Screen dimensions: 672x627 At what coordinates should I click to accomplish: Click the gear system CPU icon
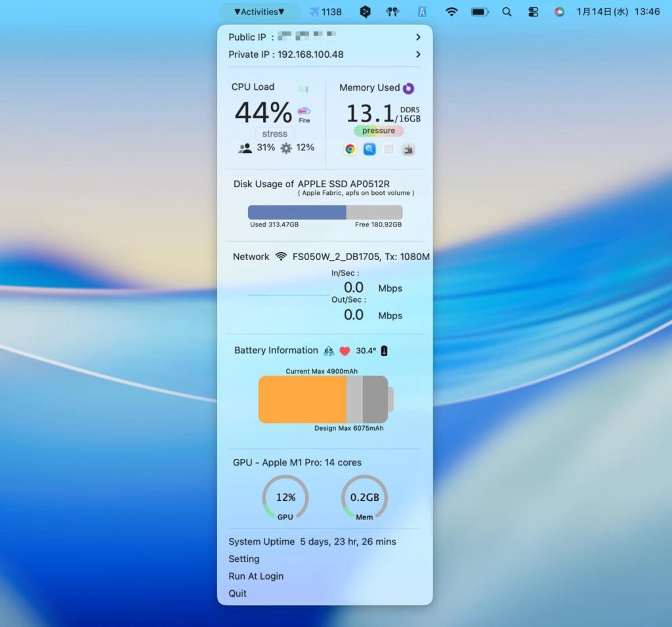pyautogui.click(x=286, y=148)
